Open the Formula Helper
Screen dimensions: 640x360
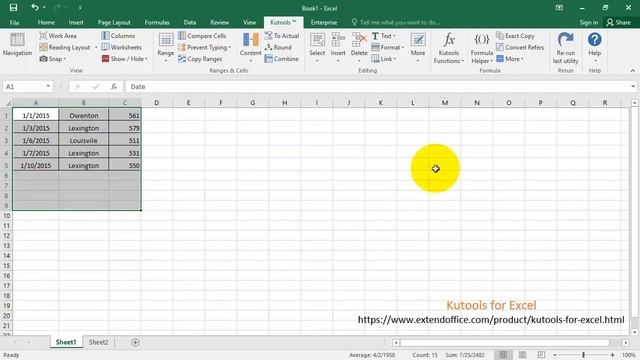tap(482, 48)
